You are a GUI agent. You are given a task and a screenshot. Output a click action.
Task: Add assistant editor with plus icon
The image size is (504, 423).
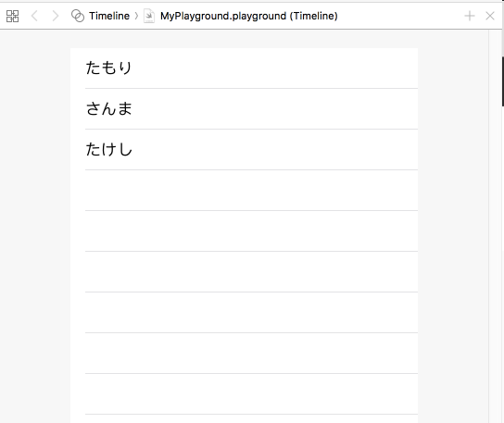[x=470, y=16]
